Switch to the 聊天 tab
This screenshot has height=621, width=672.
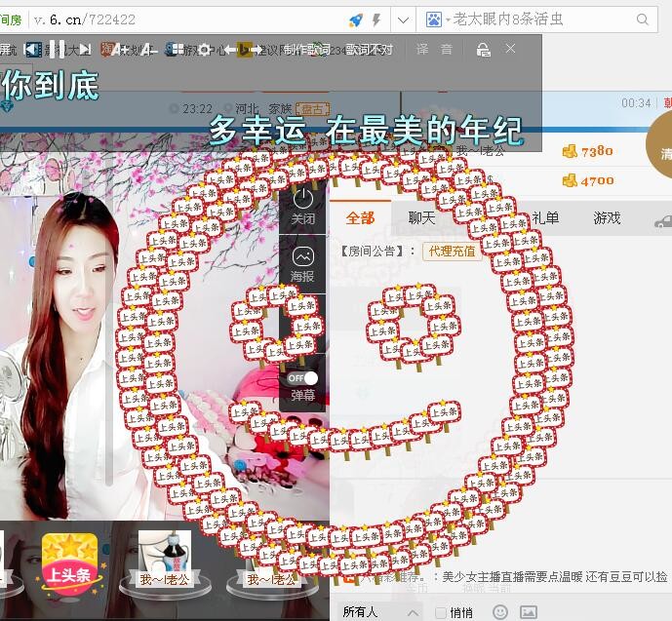coord(421,218)
